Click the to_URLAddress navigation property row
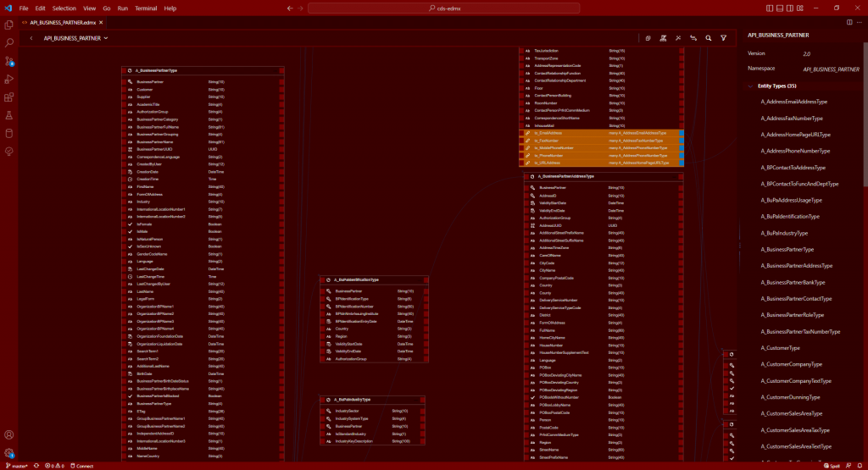 pyautogui.click(x=601, y=163)
